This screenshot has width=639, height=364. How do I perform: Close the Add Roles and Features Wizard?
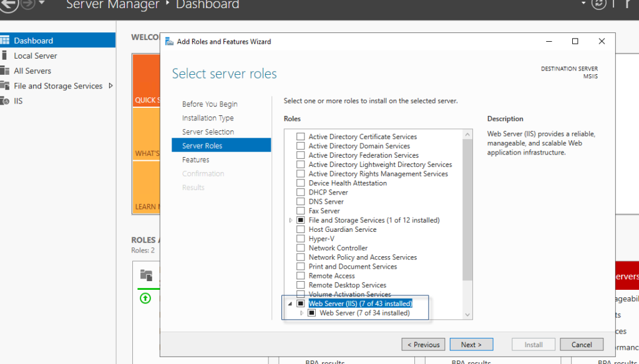coord(602,41)
